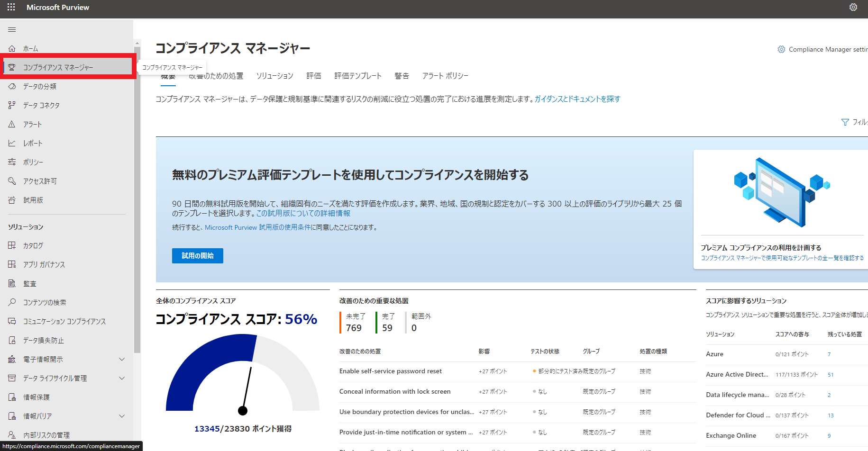Screen dimensions: 868x451
Task: Open この試用版についての詳細情報 link
Action: [x=303, y=214]
